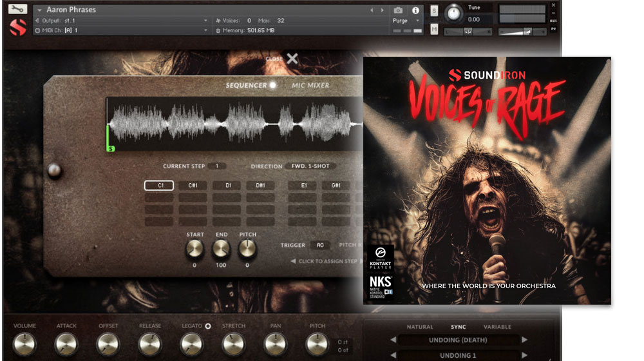The height and width of the screenshot is (361, 644).
Task: Open the Undoing 1 phrase selector
Action: click(x=459, y=355)
